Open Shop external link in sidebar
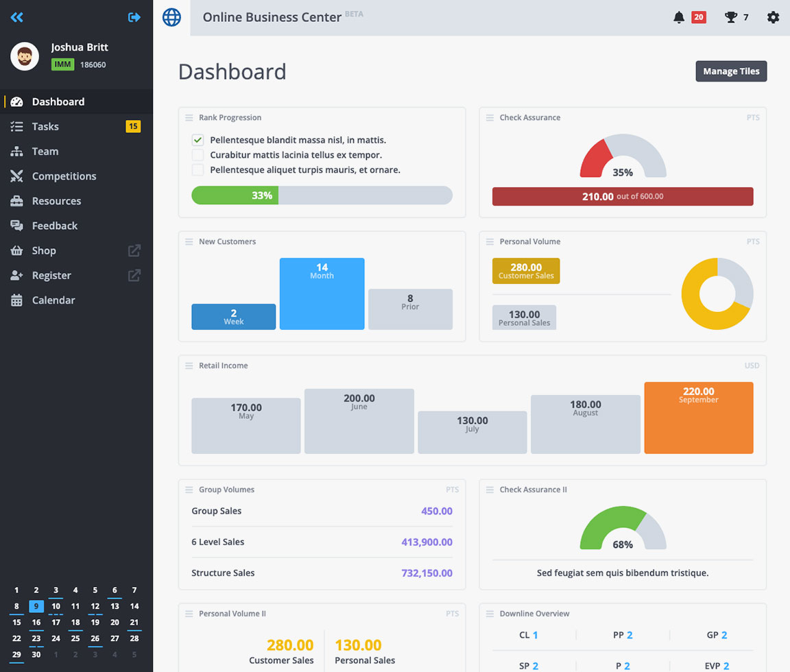The width and height of the screenshot is (790, 672). coord(134,251)
